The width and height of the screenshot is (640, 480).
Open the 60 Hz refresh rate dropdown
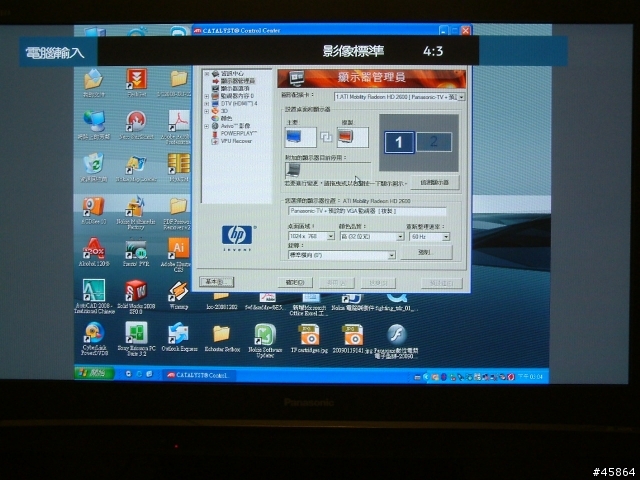446,236
